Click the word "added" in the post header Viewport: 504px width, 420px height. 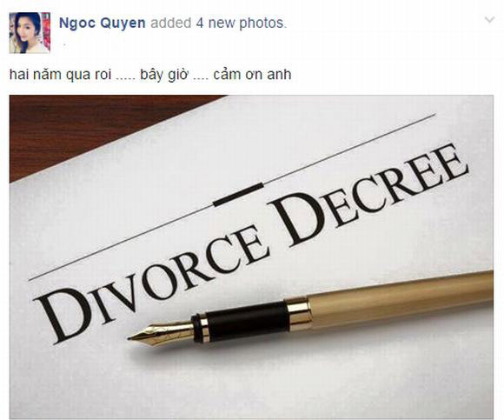171,23
